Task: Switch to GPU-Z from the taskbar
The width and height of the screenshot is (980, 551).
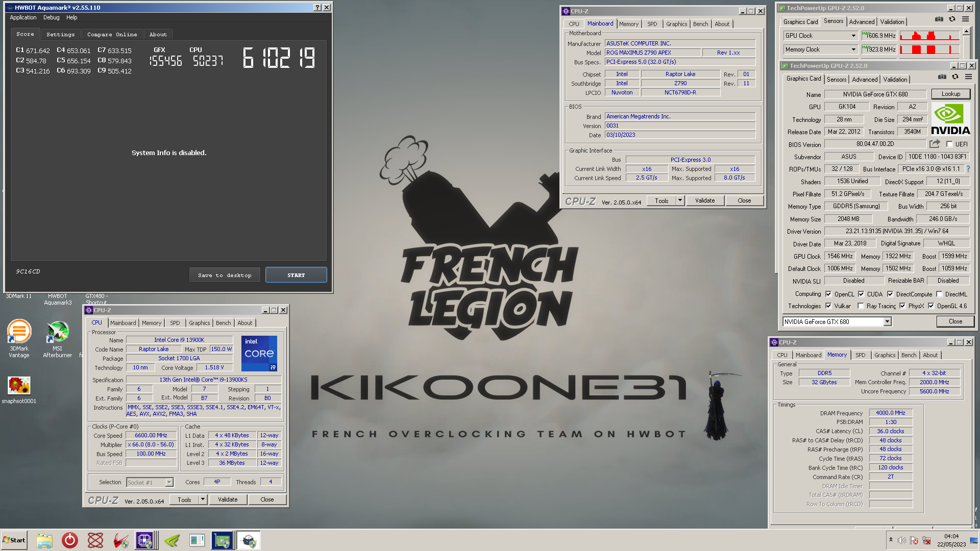Action: click(x=223, y=540)
